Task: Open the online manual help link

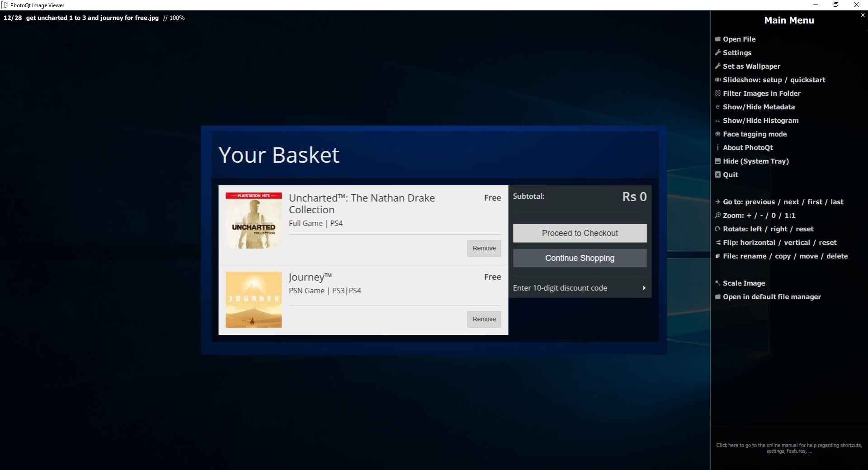Action: [789, 448]
